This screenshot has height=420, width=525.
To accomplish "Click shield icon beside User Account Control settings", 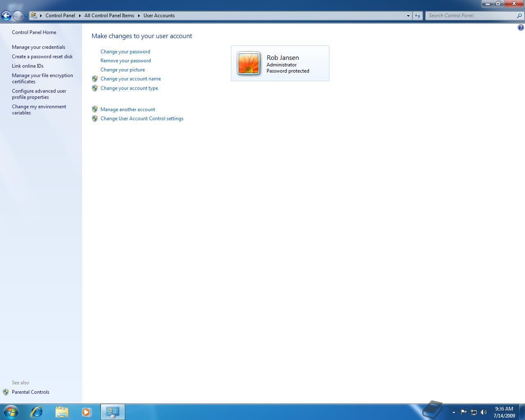I will point(95,119).
